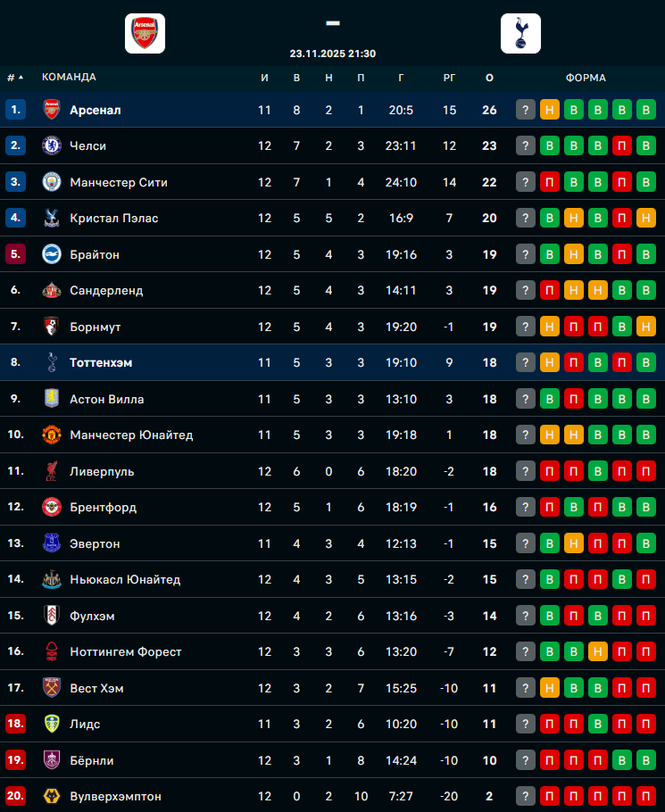Viewport: 665px width, 812px height.
Task: Click the Liverpool club logo
Action: 51,471
